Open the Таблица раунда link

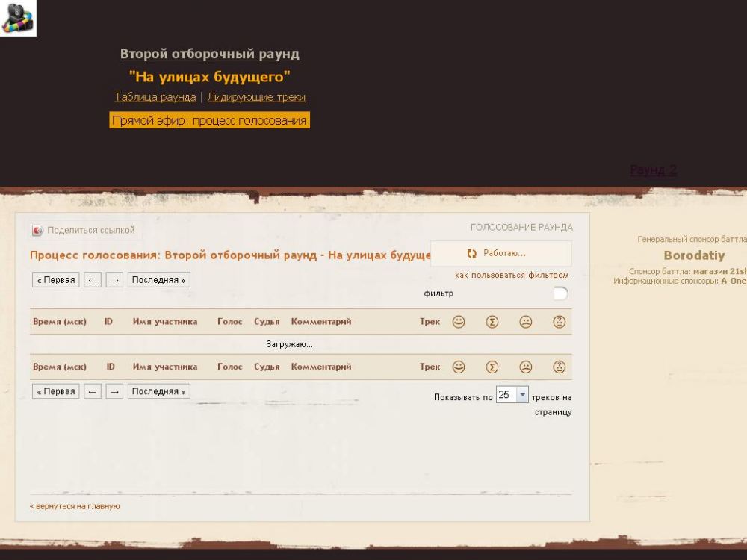[155, 97]
